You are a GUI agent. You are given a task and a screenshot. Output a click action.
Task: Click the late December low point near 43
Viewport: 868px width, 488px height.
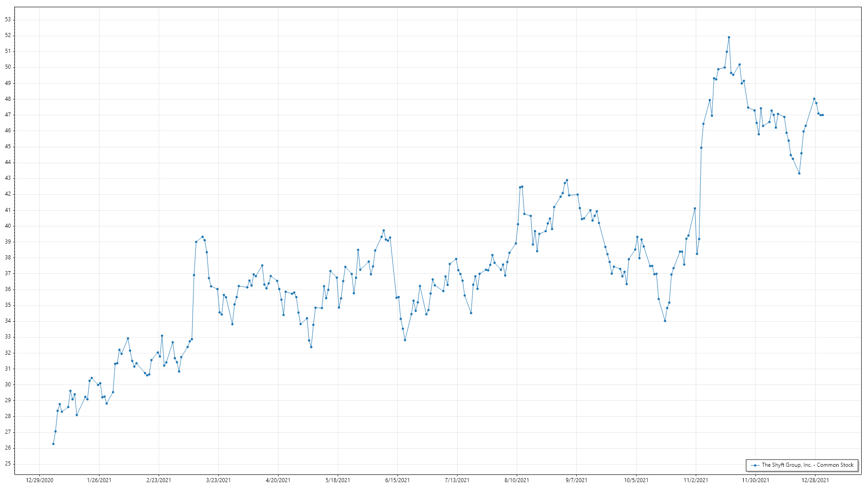pyautogui.click(x=799, y=174)
